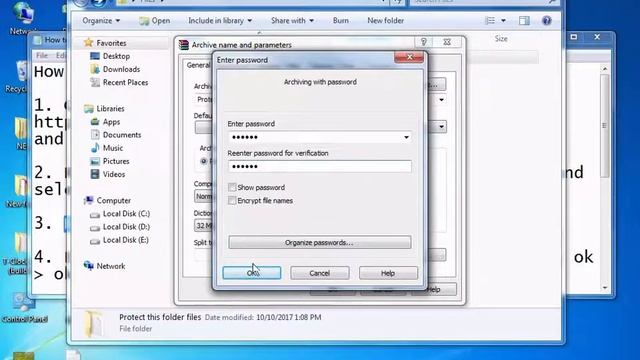Viewport: 640px width, 360px height.
Task: Go to Desktop in Favorites
Action: [116, 56]
